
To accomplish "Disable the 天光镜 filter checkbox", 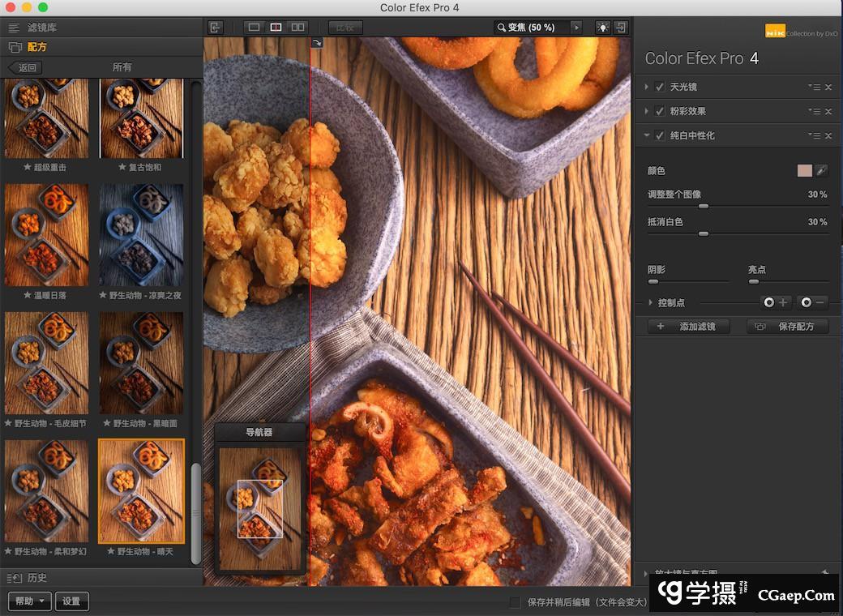I will 660,88.
